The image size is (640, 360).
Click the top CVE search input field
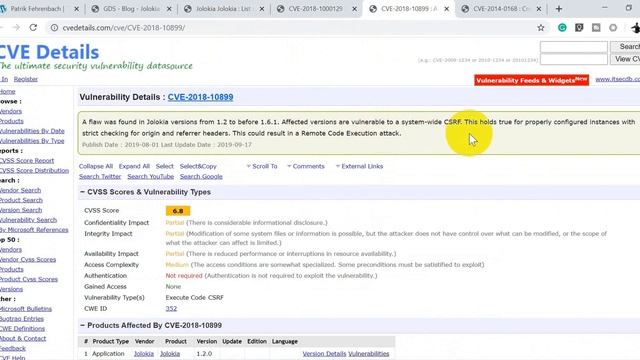[573, 47]
